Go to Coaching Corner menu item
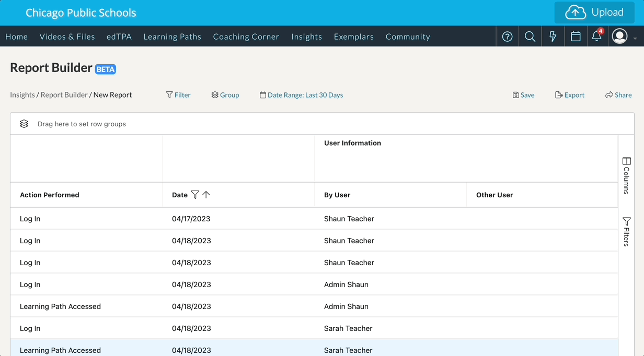The height and width of the screenshot is (356, 644). (x=246, y=37)
